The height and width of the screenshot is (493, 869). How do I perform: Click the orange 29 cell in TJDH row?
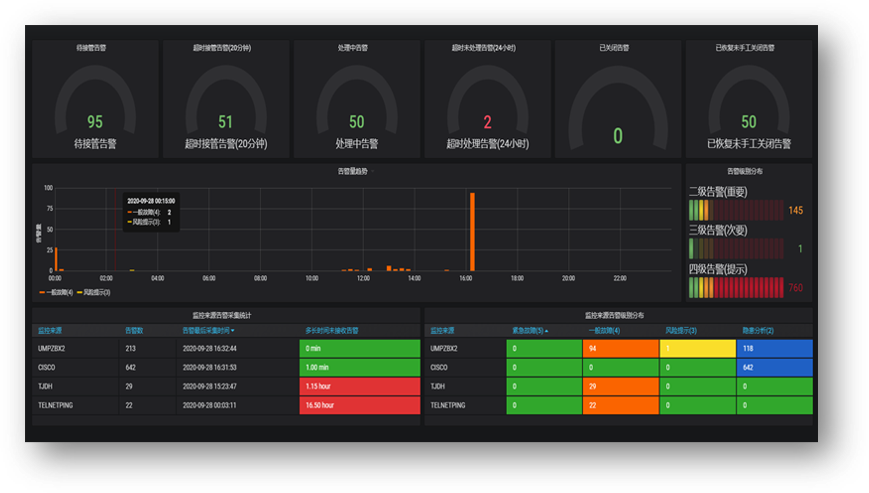(621, 386)
